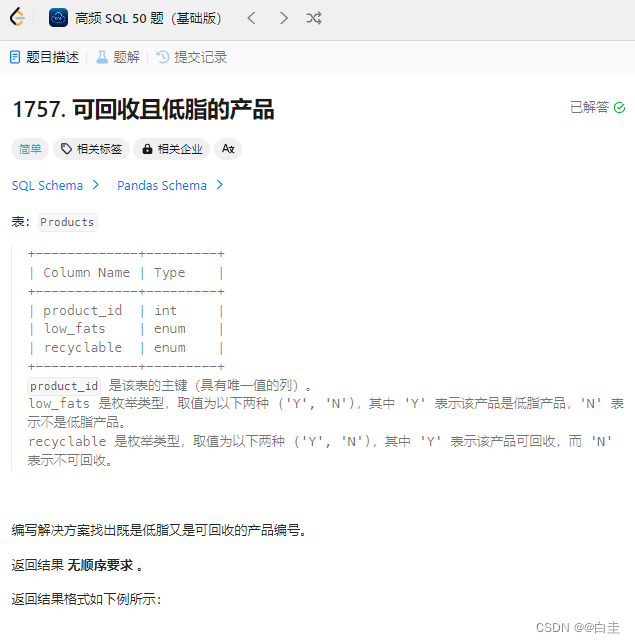Open the 相关企业 locked button
Viewport: 635px width, 643px height.
(x=171, y=149)
